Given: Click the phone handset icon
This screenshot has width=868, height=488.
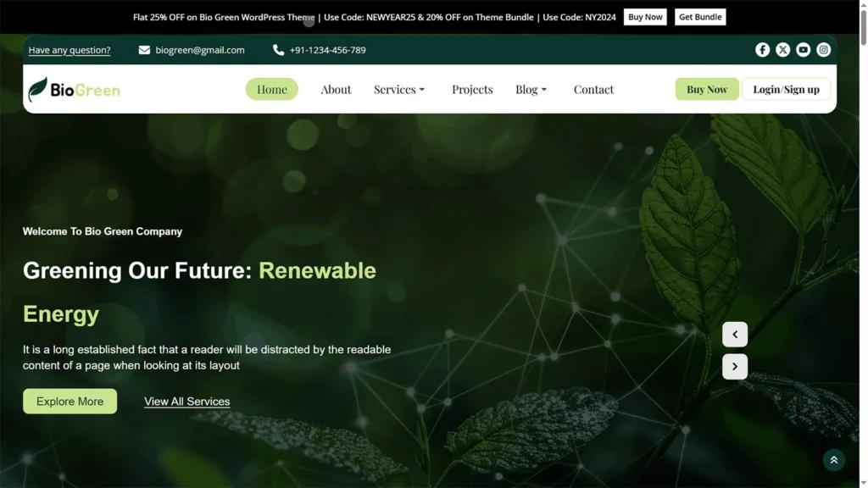Looking at the screenshot, I should pos(278,50).
